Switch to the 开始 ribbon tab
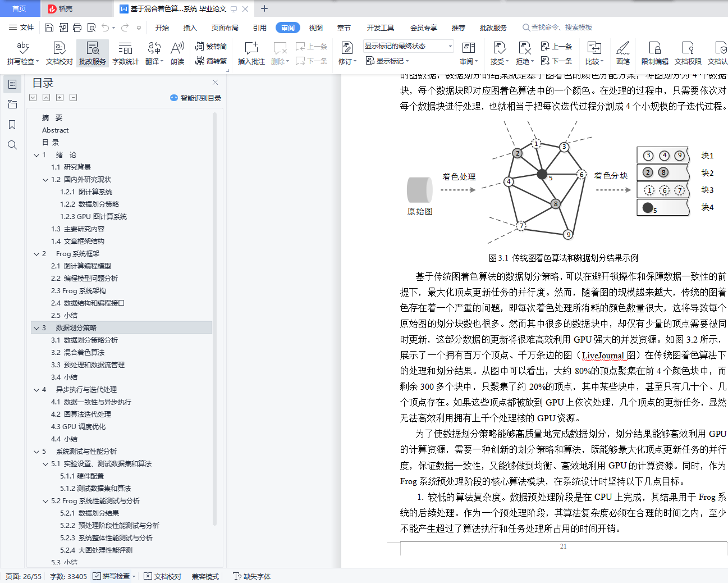Viewport: 728px width, 583px height. point(162,28)
